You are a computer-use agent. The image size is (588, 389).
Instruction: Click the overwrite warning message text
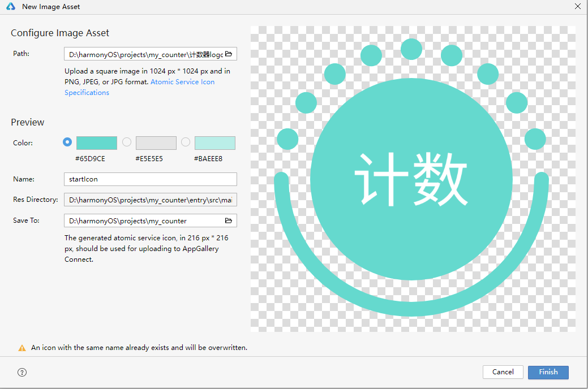coord(139,348)
